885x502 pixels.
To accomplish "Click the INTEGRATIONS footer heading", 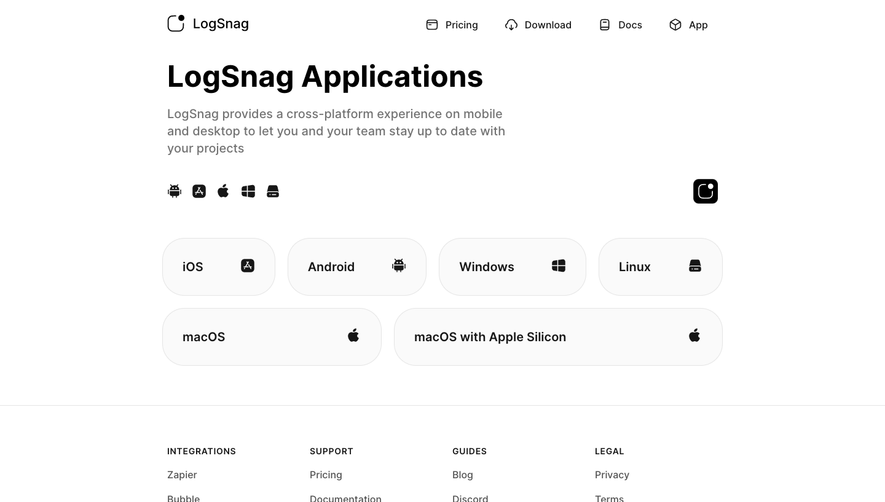I will [201, 451].
